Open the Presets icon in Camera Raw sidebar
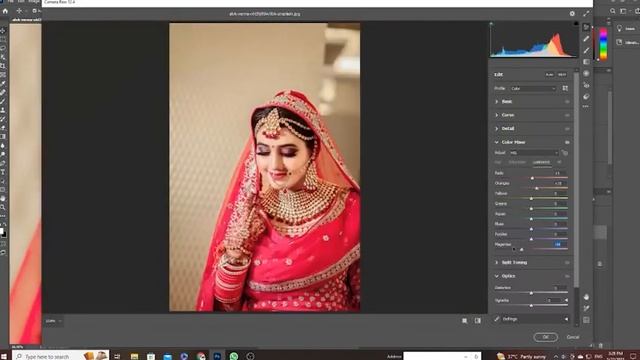This screenshot has height=360, width=640. click(x=587, y=97)
